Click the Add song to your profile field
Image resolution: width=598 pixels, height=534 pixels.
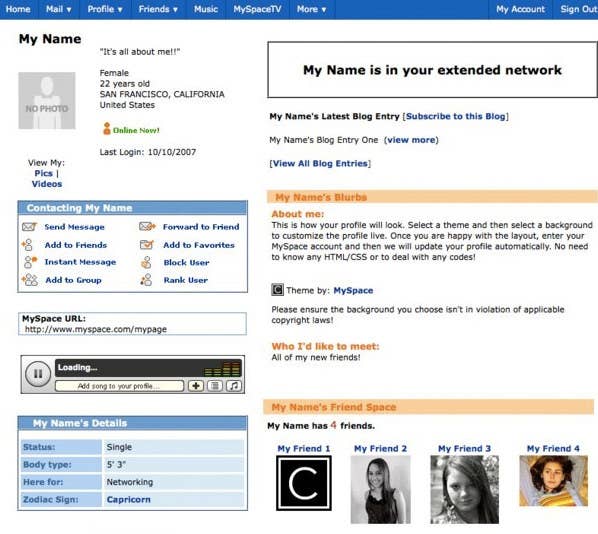tap(119, 386)
